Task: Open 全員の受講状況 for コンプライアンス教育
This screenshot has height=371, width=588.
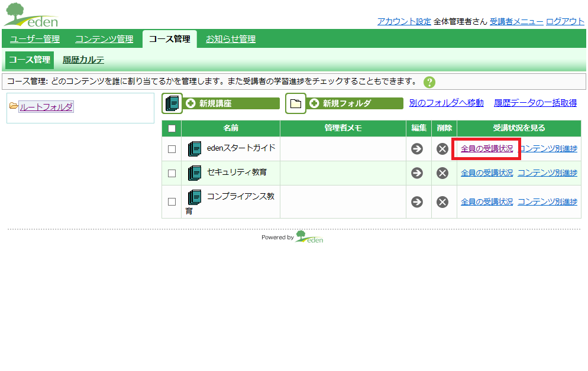Action: coord(487,202)
